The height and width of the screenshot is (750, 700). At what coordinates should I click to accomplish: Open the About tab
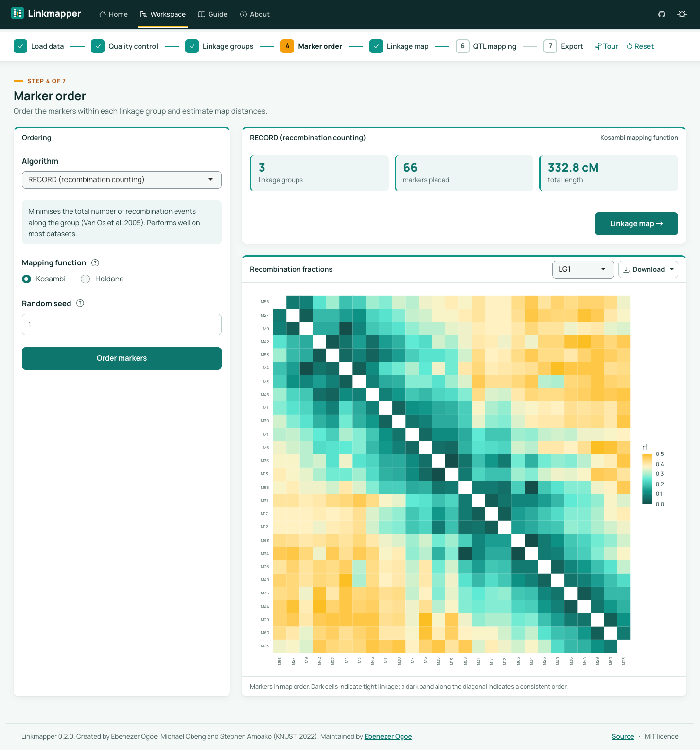coord(255,14)
